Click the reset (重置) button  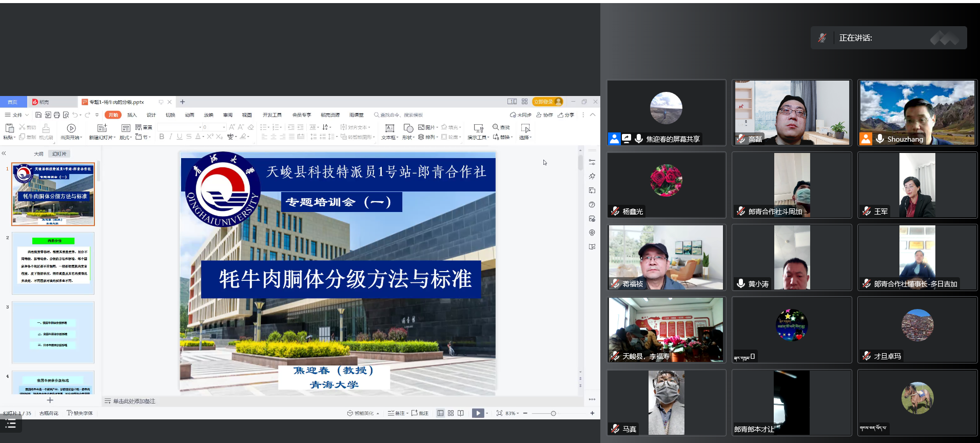point(144,127)
